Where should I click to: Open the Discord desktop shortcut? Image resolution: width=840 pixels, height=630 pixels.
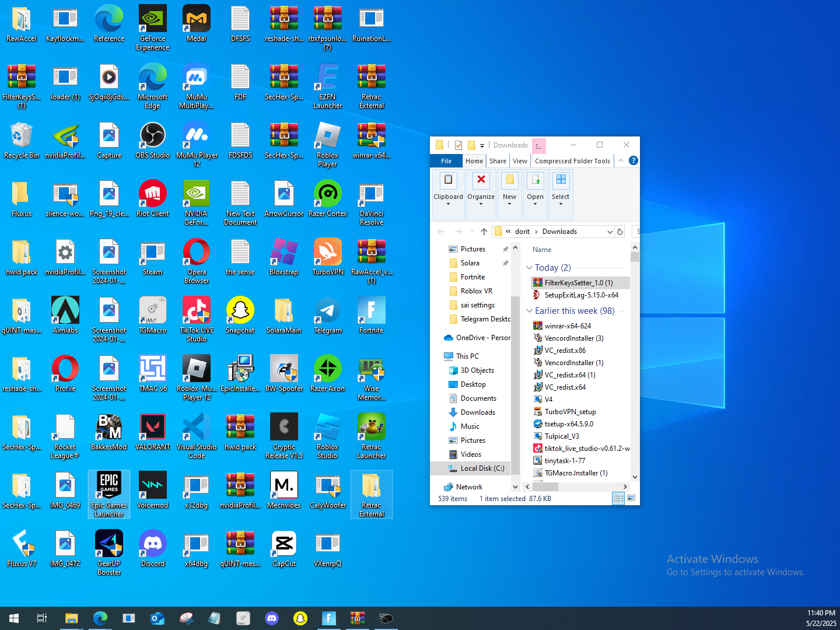[153, 544]
